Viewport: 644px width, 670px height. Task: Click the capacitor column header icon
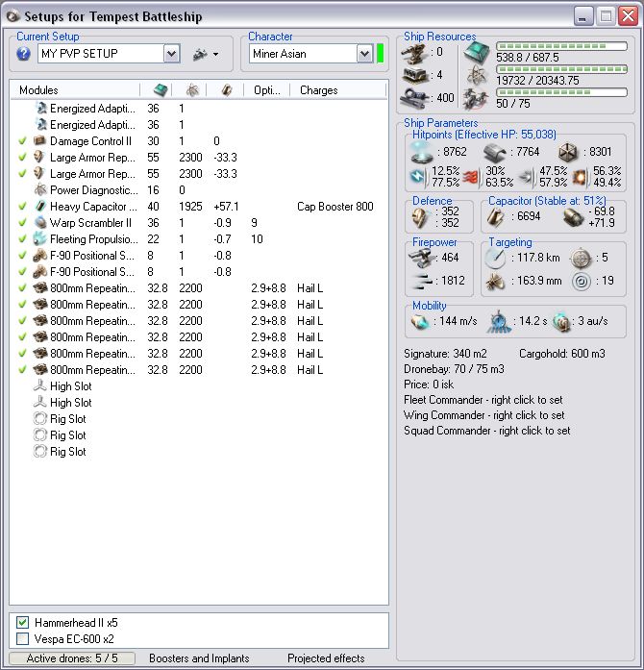coord(227,90)
